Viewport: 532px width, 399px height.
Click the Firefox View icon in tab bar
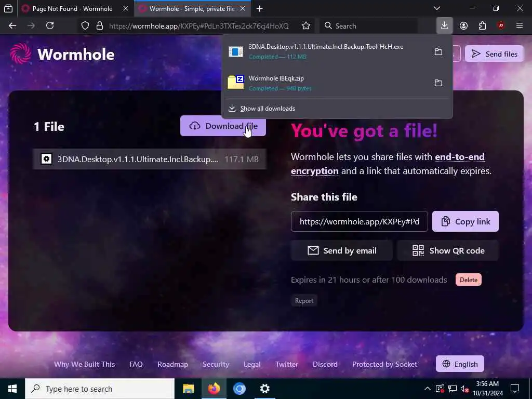(x=8, y=8)
